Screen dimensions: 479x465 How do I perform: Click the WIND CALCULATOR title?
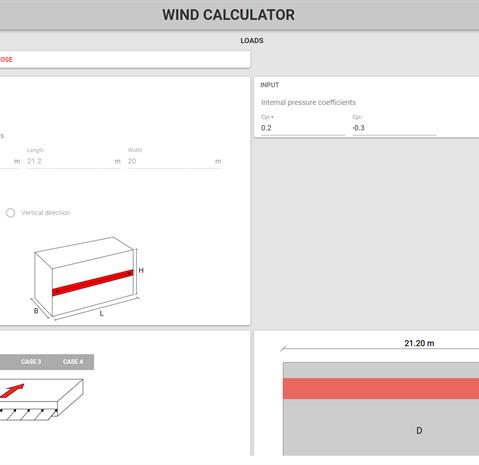pyautogui.click(x=228, y=15)
